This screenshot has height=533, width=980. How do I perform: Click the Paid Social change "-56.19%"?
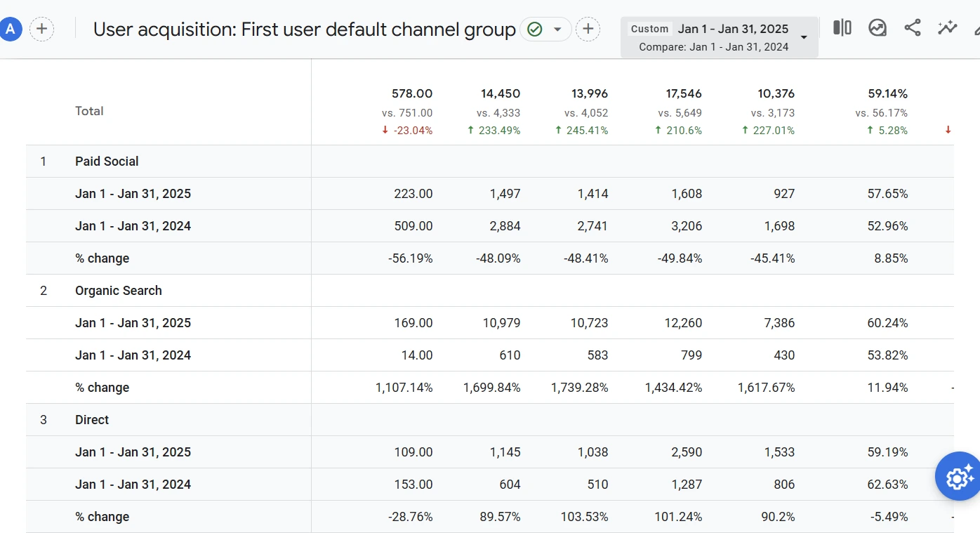tap(411, 258)
